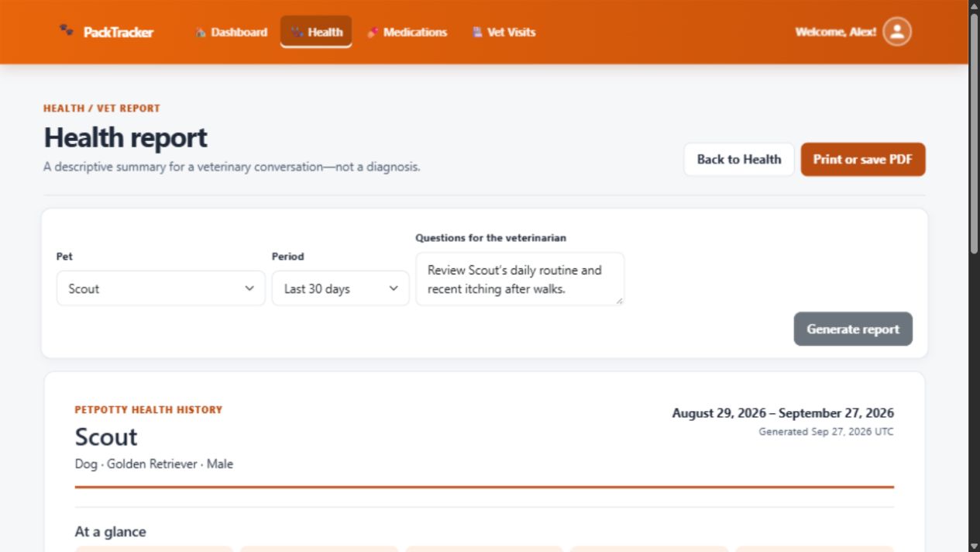The image size is (980, 552).
Task: Click the scrollbar up arrow
Action: click(x=974, y=5)
